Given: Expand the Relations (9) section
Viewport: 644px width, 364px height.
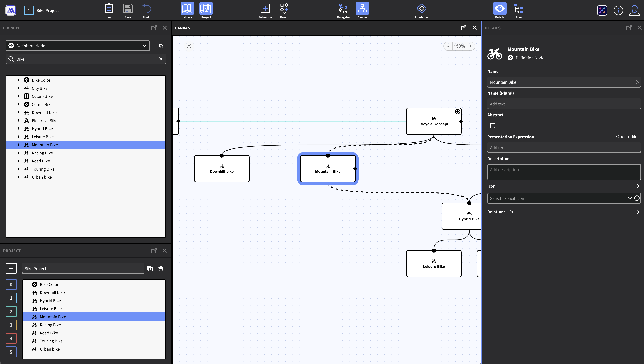Looking at the screenshot, I should click(638, 212).
